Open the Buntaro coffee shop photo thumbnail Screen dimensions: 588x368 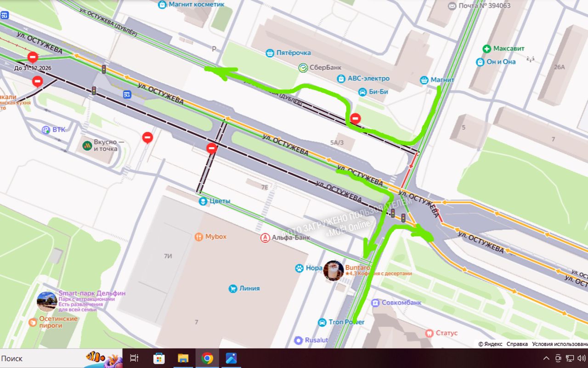coord(334,270)
